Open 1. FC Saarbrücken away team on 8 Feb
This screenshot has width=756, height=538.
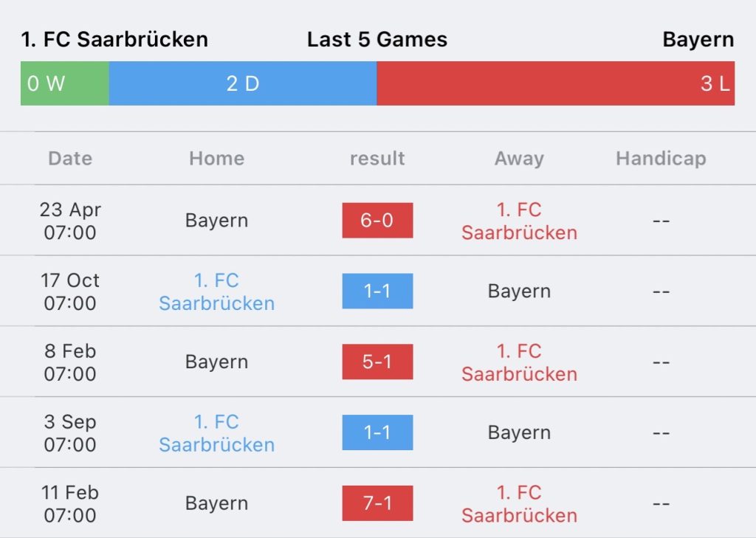point(519,362)
